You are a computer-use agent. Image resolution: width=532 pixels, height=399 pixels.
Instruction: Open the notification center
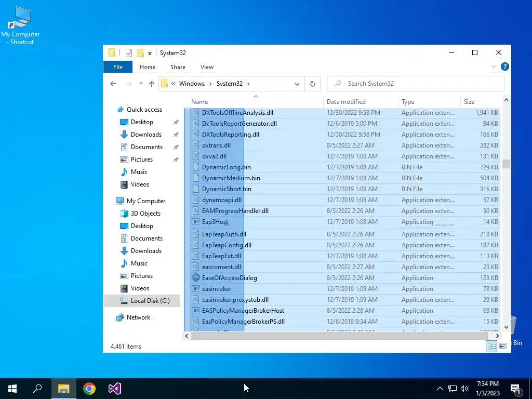pyautogui.click(x=516, y=389)
